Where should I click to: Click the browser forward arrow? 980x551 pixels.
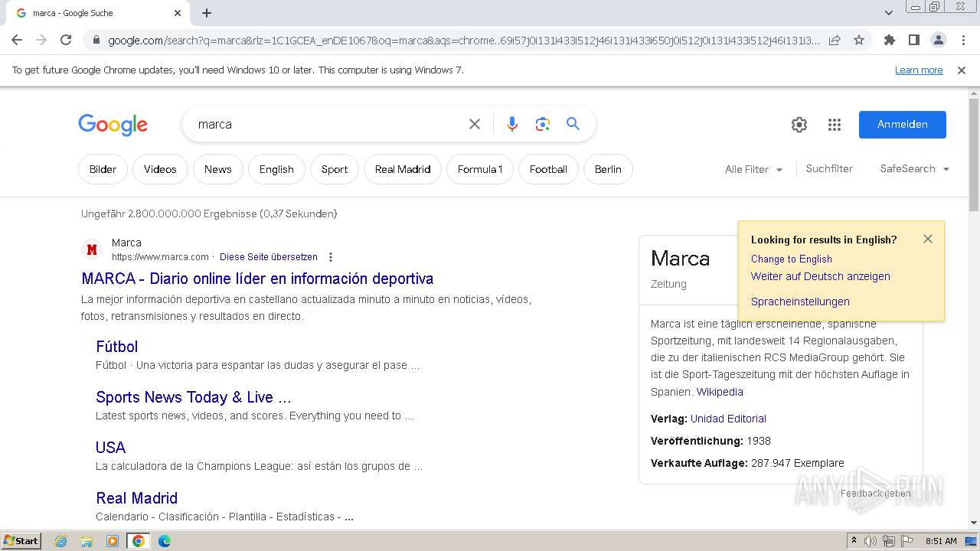[41, 40]
